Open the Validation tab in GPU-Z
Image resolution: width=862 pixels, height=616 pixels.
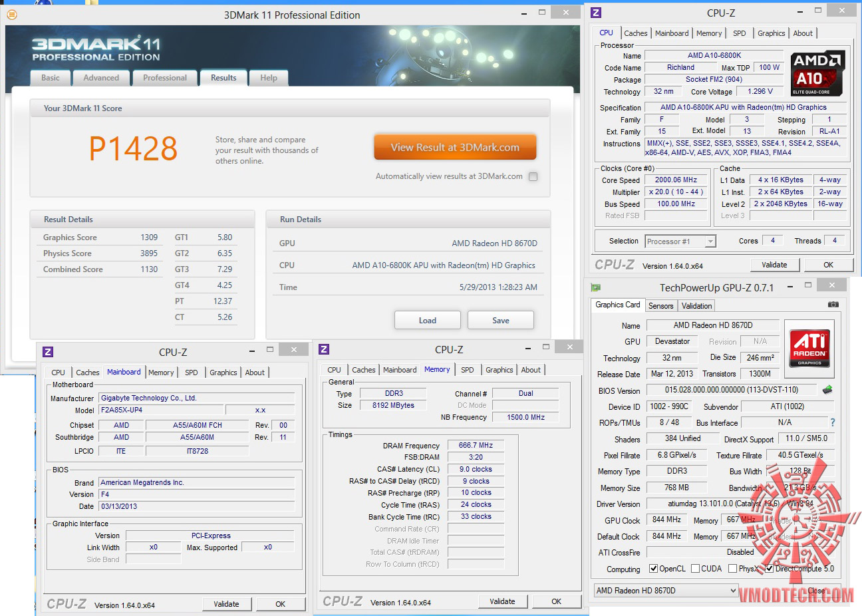pyautogui.click(x=696, y=306)
